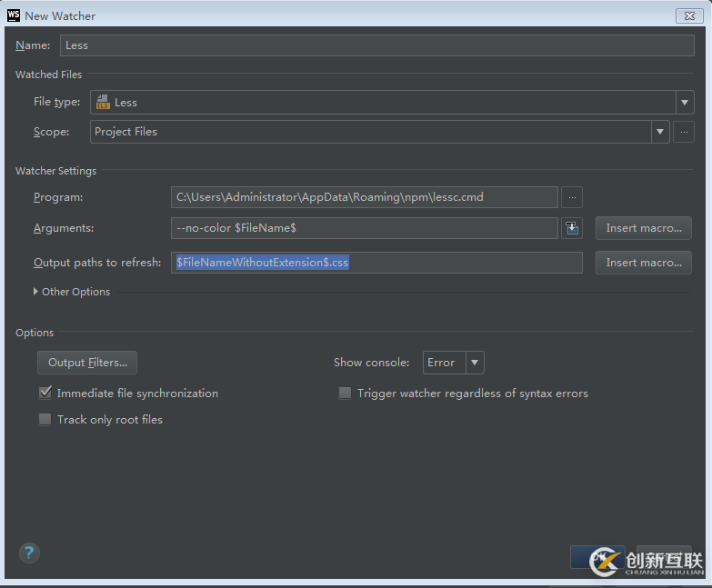The width and height of the screenshot is (712, 588).
Task: Click the WebStorm icon in title bar
Action: coord(13,15)
